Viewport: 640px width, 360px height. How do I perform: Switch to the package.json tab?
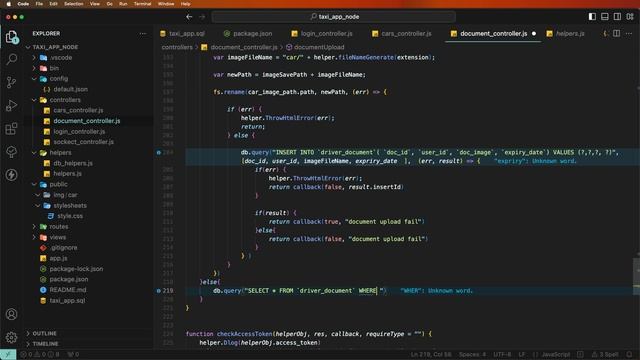tap(248, 33)
